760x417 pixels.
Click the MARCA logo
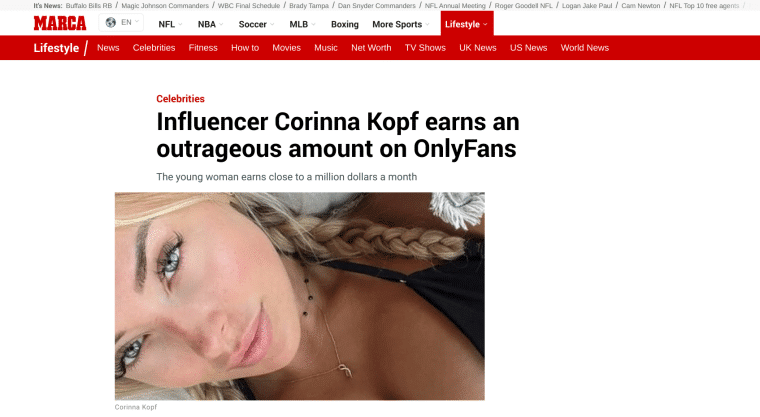60,23
